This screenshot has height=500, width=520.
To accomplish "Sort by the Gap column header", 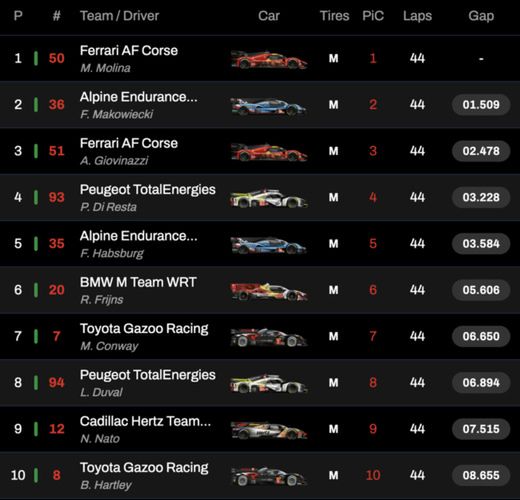I will (x=481, y=16).
